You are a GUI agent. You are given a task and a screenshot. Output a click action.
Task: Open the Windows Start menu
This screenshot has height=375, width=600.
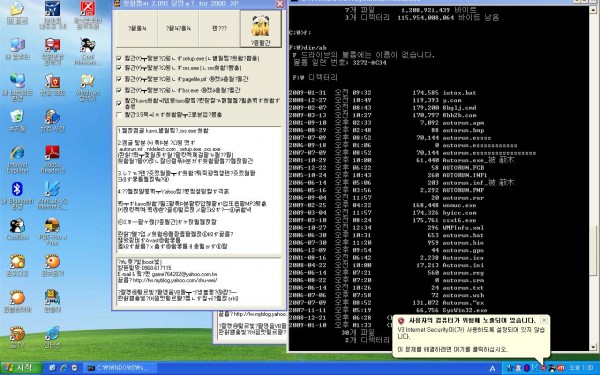coord(21,368)
